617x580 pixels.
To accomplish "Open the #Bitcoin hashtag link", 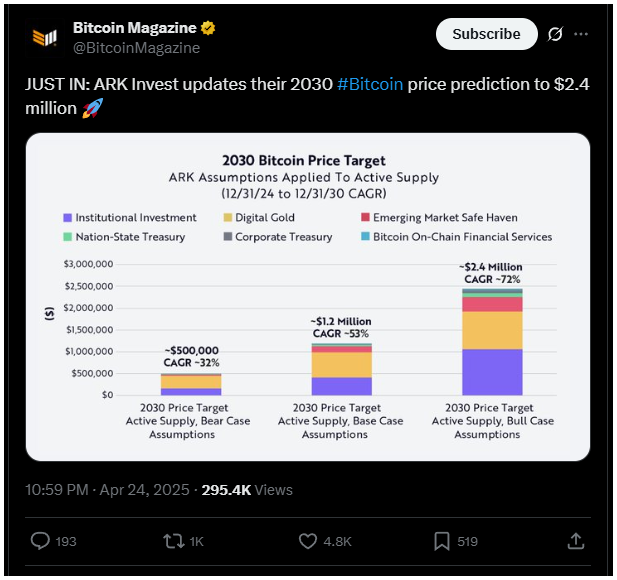I will [370, 84].
